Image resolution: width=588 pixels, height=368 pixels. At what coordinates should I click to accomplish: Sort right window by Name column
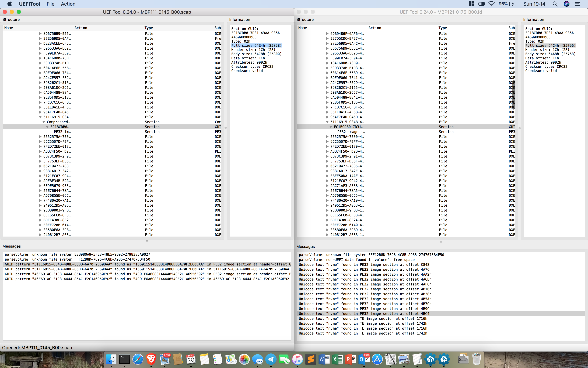332,28
